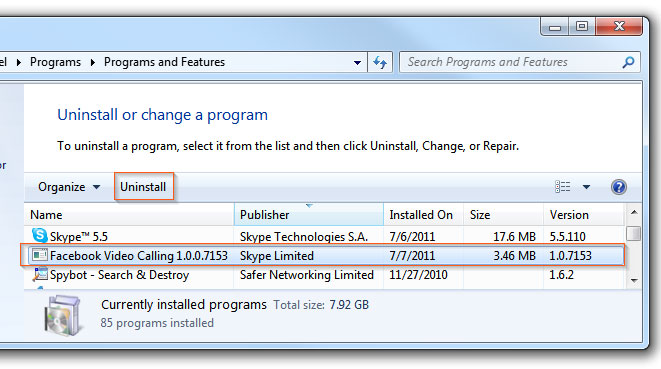The width and height of the screenshot is (661, 369).
Task: Expand the arrow after Programs breadcrumb
Action: click(93, 62)
